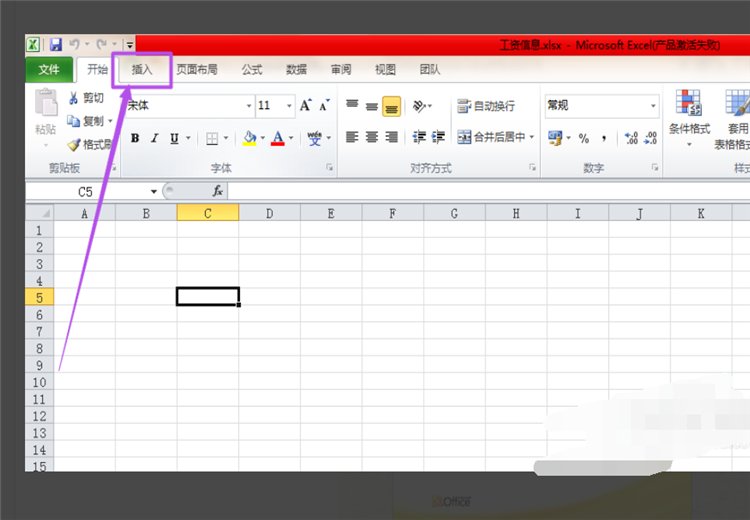Toggle bottom vertical alignment (highlighted)
750x520 pixels.
pyautogui.click(x=391, y=106)
